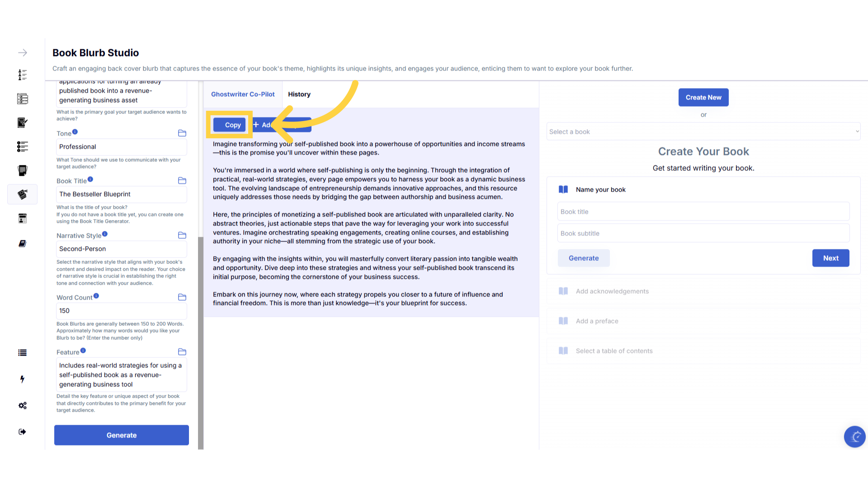Click the Next button in the book form
The image size is (868, 488).
830,258
